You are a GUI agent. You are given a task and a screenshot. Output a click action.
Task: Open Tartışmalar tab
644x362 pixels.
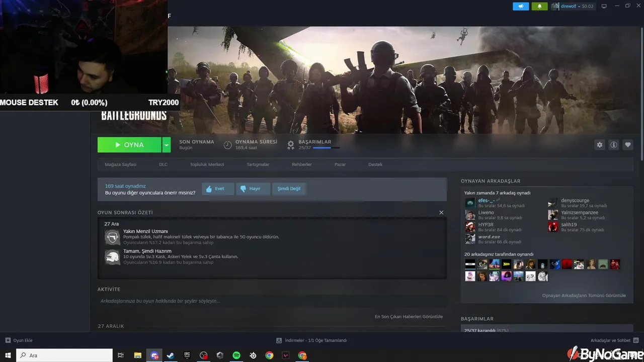click(x=258, y=164)
